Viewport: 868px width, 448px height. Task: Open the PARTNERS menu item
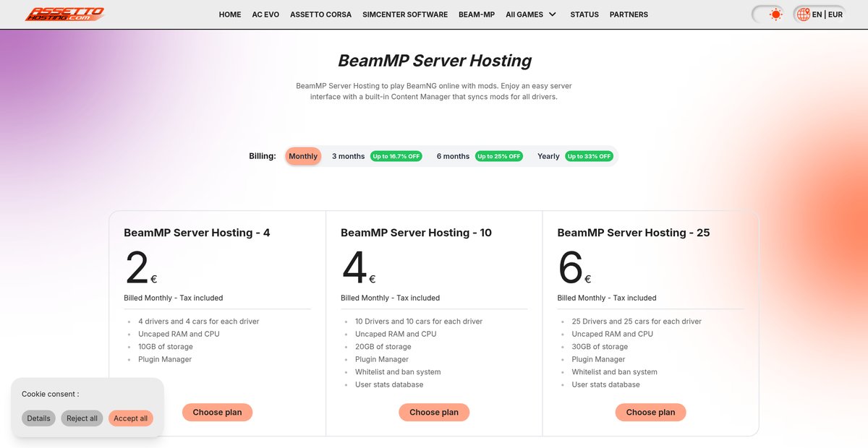629,14
